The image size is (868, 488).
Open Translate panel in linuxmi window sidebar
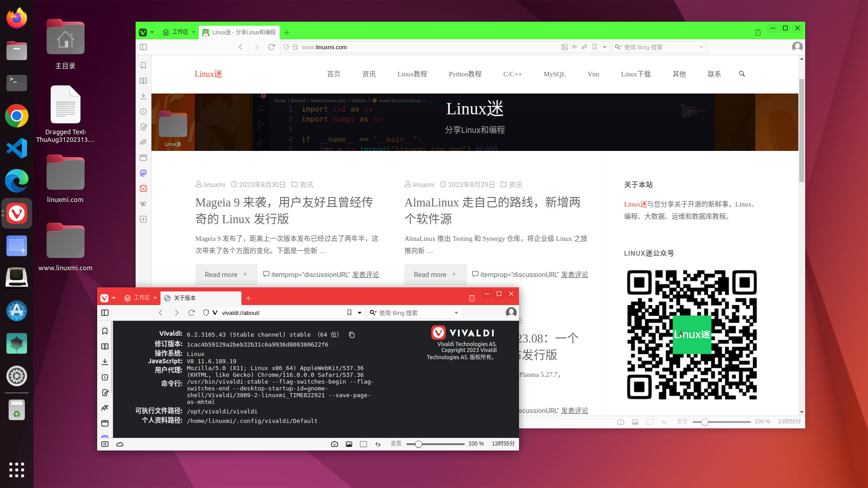[143, 142]
